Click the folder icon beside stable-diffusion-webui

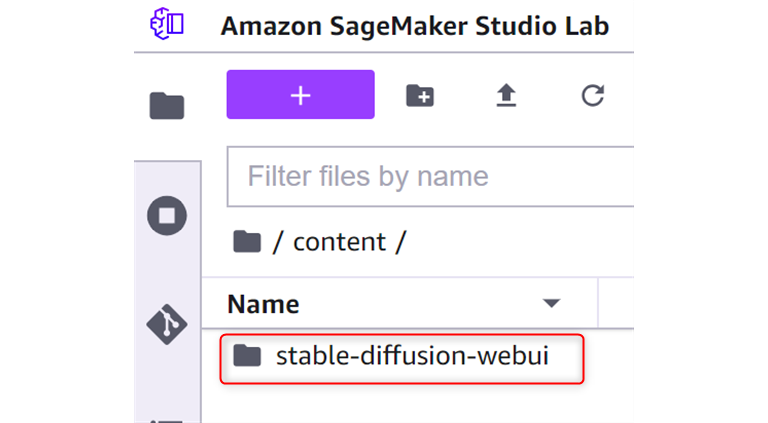pos(246,355)
